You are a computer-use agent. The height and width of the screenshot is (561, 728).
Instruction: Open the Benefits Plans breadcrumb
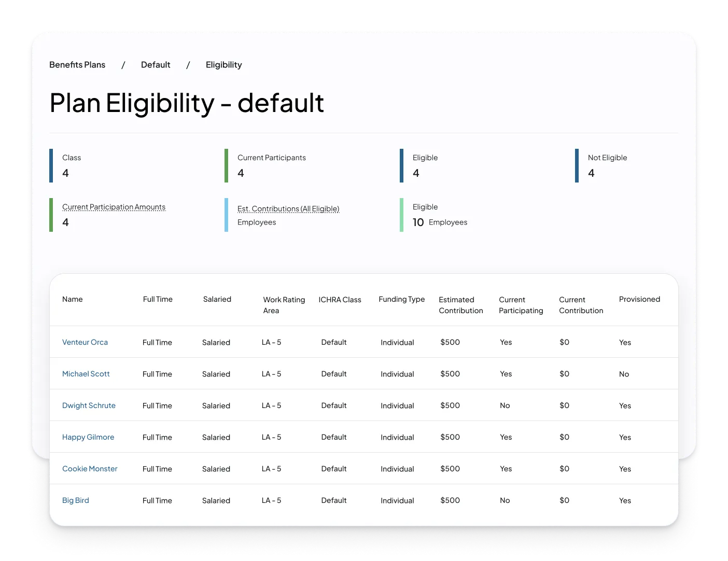(x=77, y=65)
